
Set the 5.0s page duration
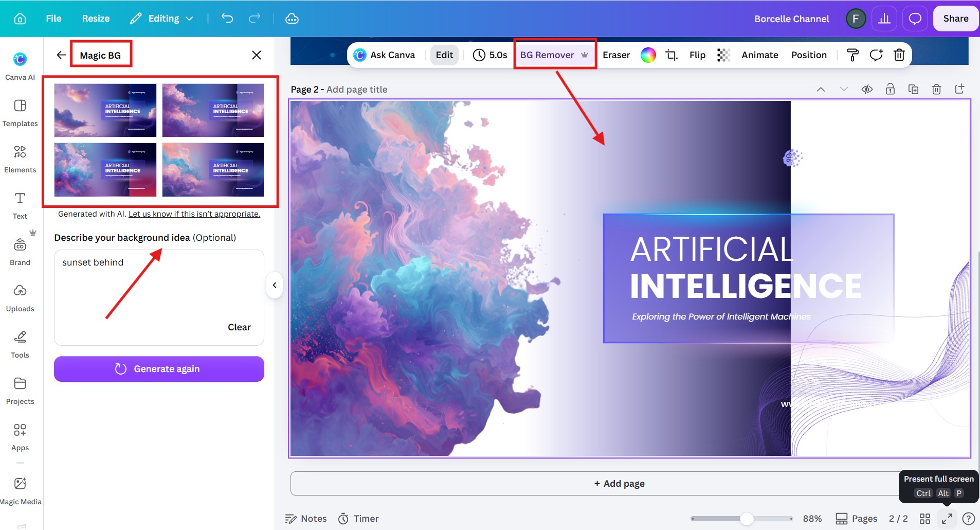pyautogui.click(x=490, y=55)
